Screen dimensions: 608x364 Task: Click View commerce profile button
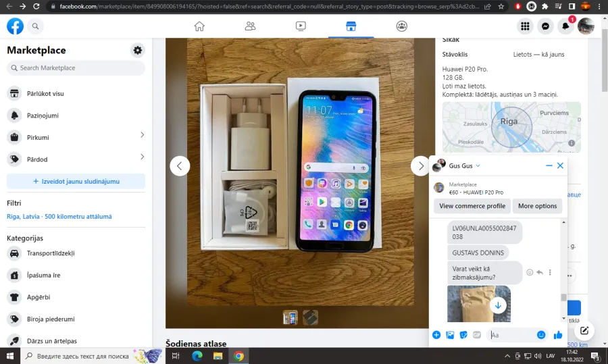coord(472,206)
